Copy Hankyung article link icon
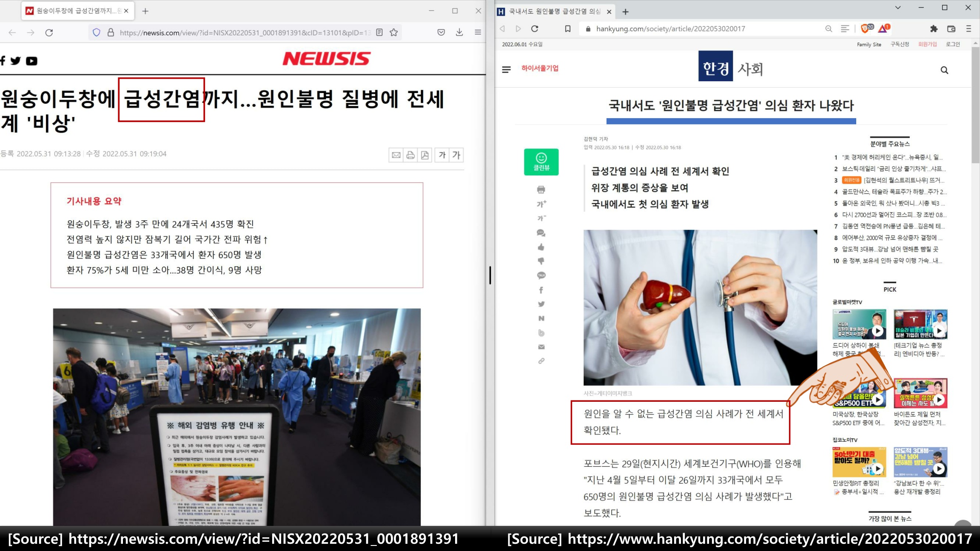Image resolution: width=980 pixels, height=551 pixels. pyautogui.click(x=541, y=361)
